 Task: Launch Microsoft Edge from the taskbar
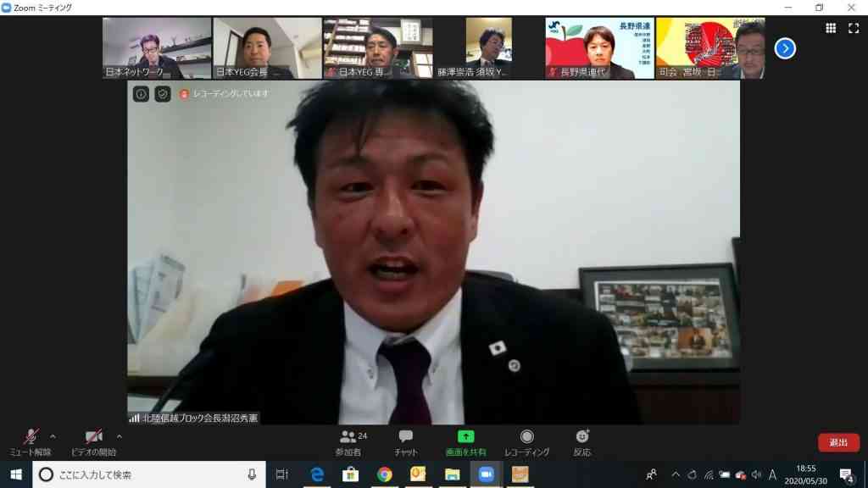coord(317,474)
